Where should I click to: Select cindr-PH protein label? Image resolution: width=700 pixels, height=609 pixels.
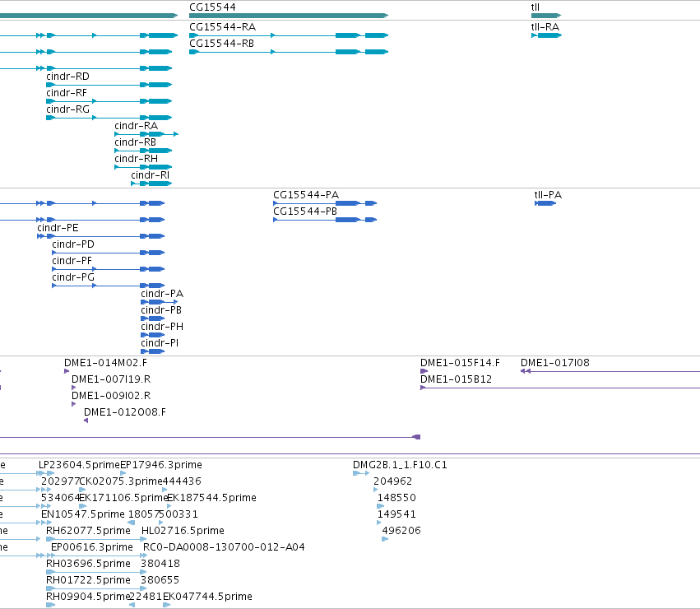(x=162, y=327)
